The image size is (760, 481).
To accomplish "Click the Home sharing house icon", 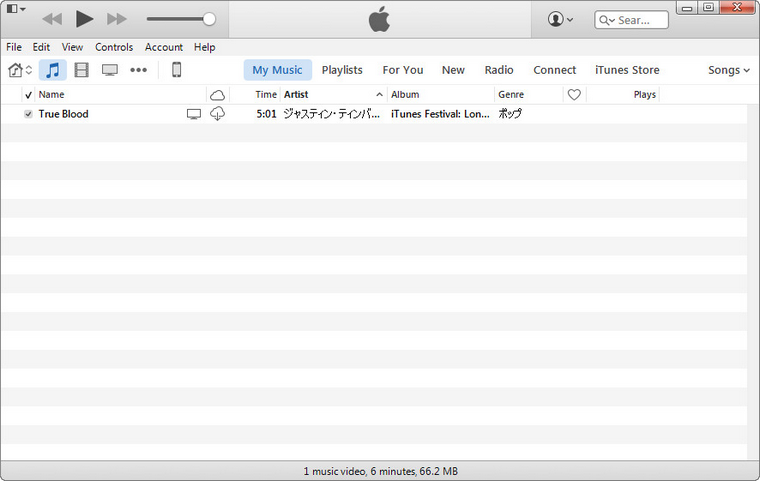I will [x=17, y=70].
